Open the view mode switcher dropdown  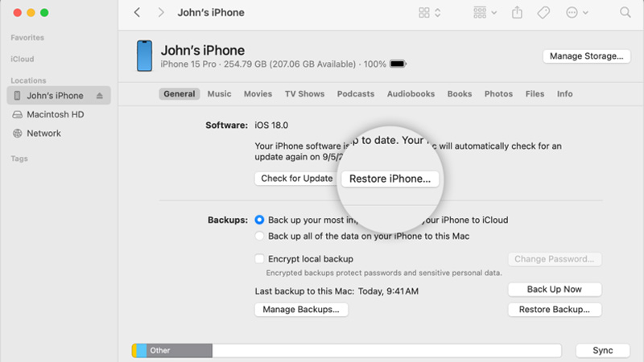(430, 13)
